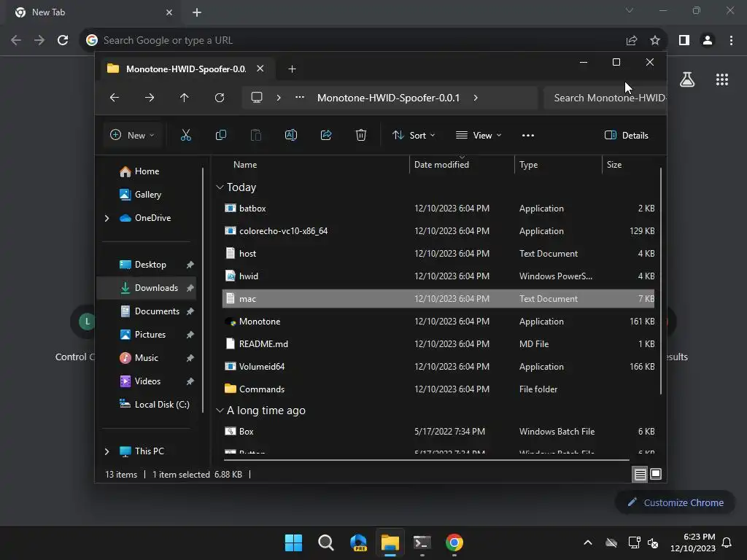Select the Box batch file

tap(438, 432)
